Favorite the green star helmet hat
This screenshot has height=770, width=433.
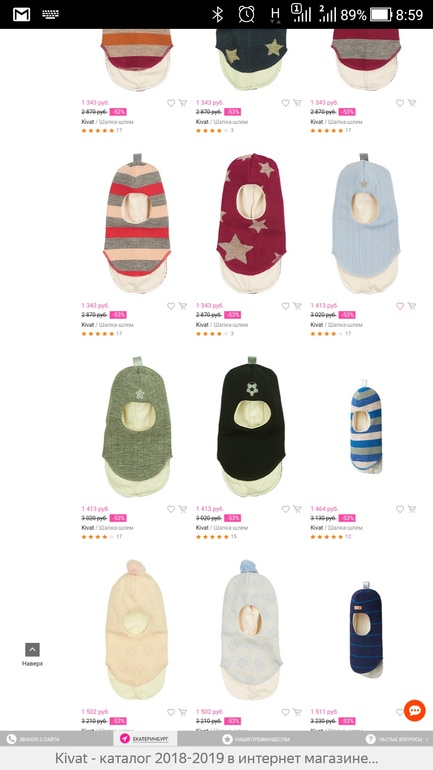pyautogui.click(x=171, y=509)
